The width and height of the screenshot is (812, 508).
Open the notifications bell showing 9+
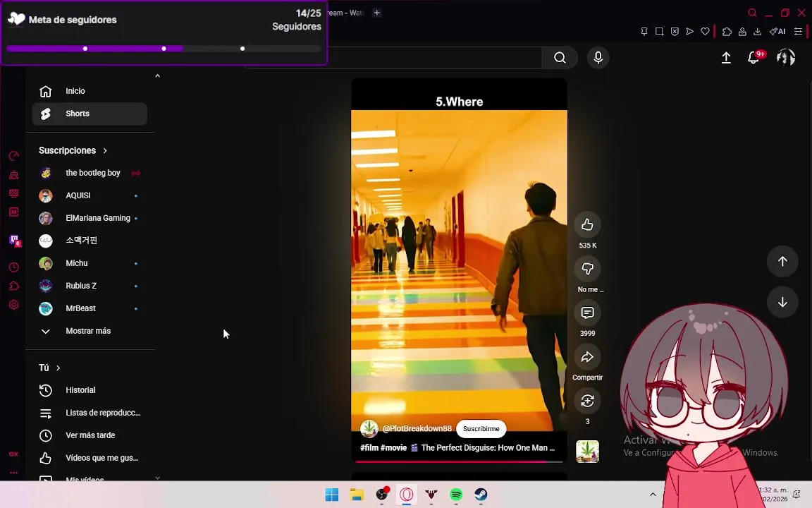(754, 58)
